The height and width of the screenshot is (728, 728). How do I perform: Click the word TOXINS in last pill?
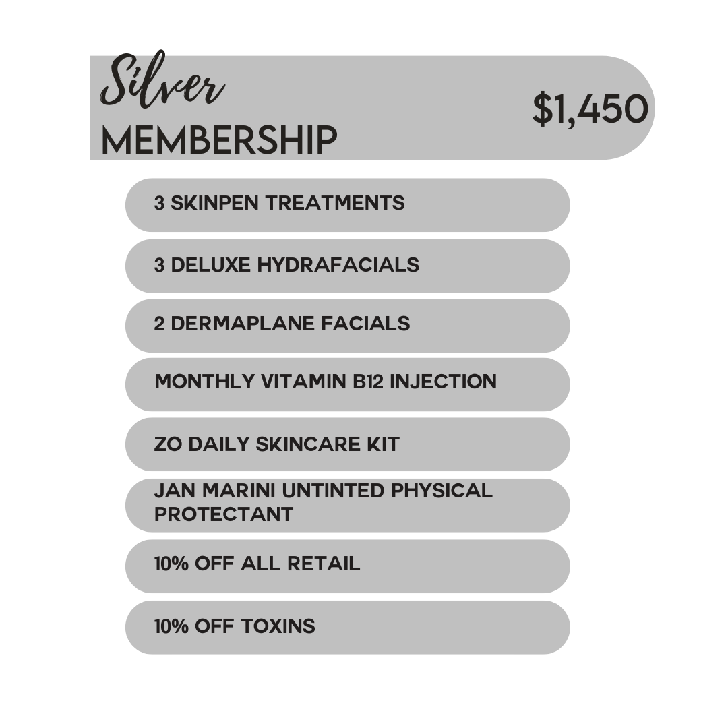tap(278, 626)
